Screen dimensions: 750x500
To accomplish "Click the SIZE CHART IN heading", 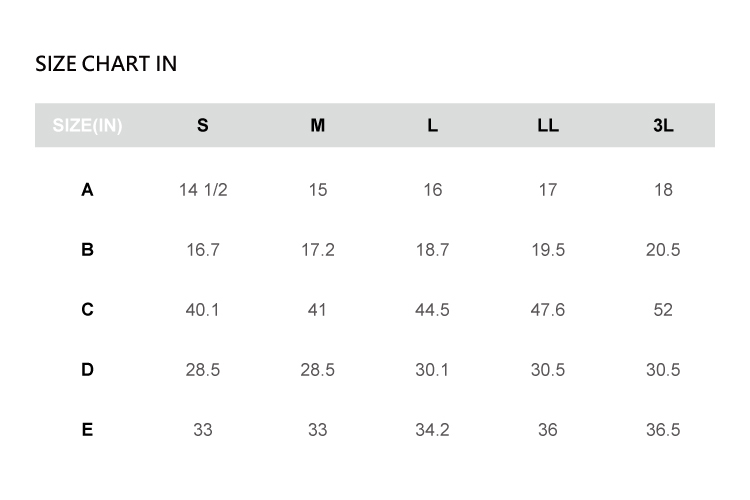I will [106, 64].
